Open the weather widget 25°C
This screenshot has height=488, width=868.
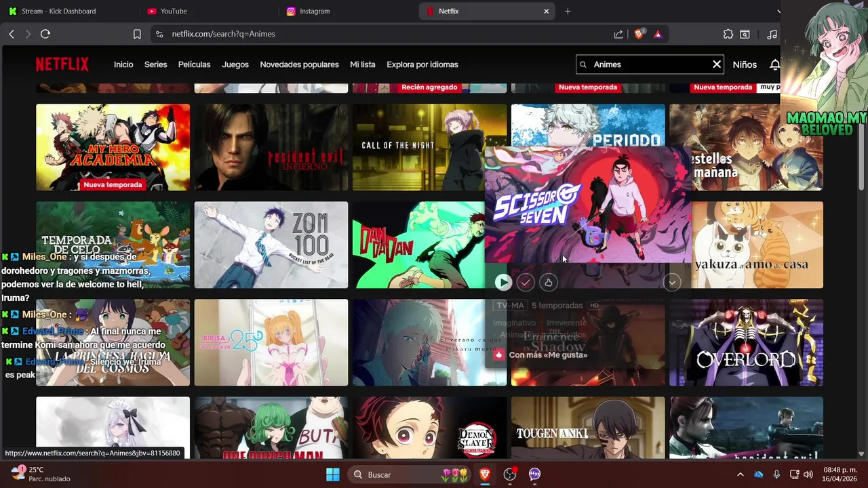[x=41, y=474]
